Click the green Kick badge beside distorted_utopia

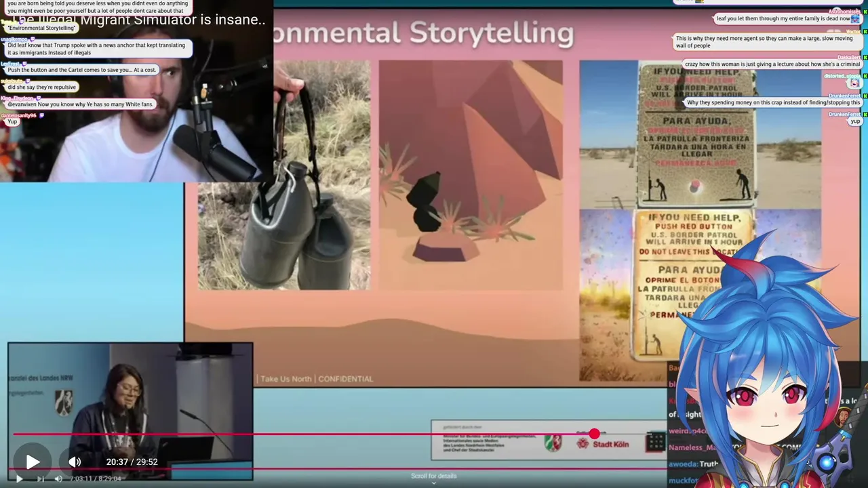coord(865,76)
